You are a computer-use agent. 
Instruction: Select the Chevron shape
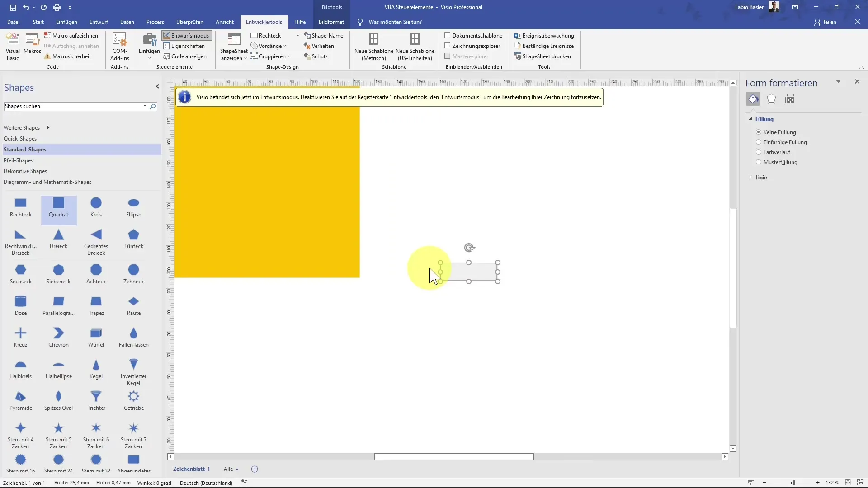[x=59, y=338]
